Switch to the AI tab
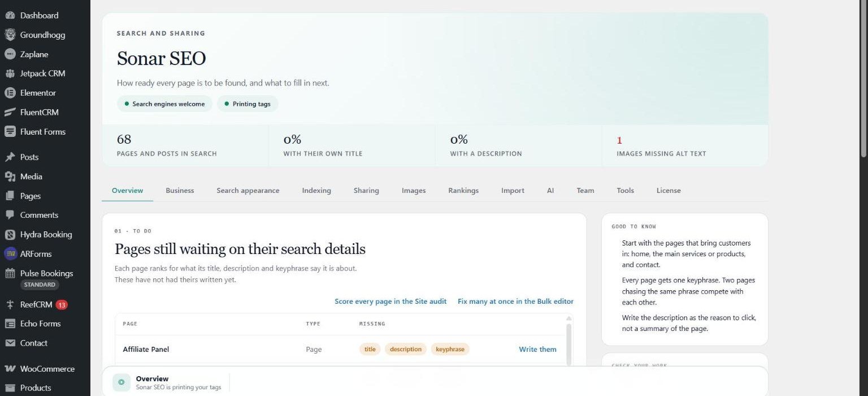The image size is (868, 396). point(550,191)
